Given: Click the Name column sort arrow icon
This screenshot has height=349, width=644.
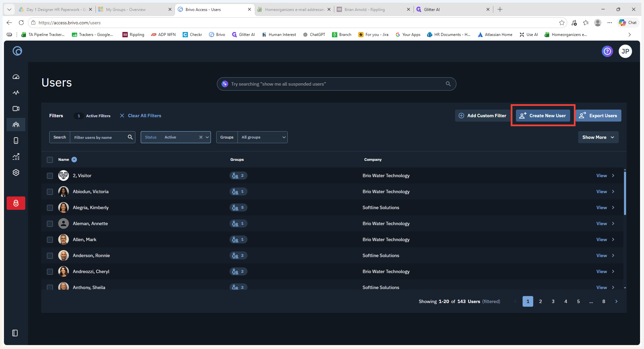Looking at the screenshot, I should point(74,160).
